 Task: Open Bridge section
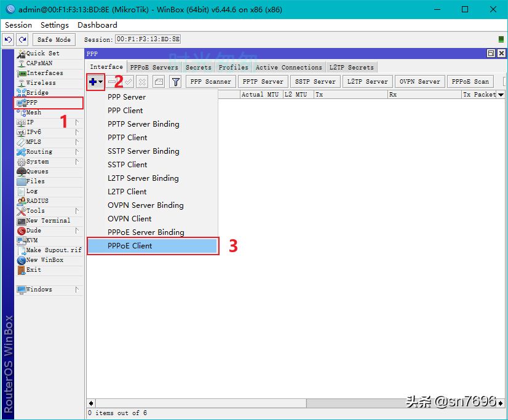coord(49,93)
